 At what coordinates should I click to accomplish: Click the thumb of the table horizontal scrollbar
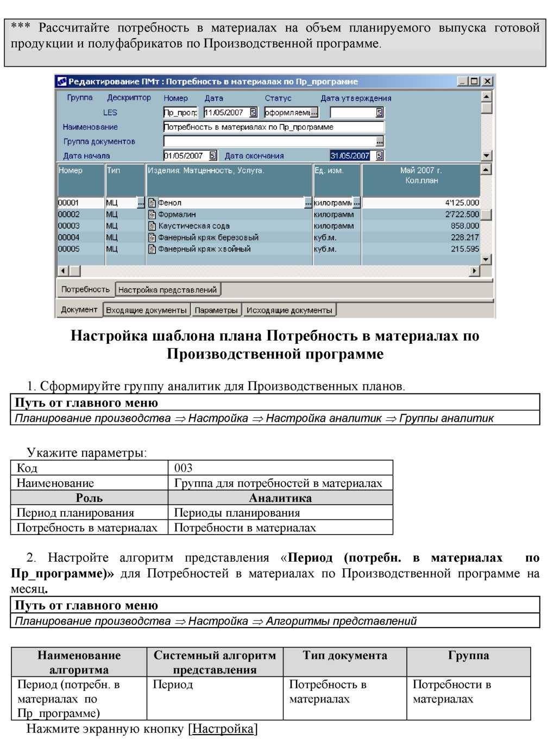point(74,271)
